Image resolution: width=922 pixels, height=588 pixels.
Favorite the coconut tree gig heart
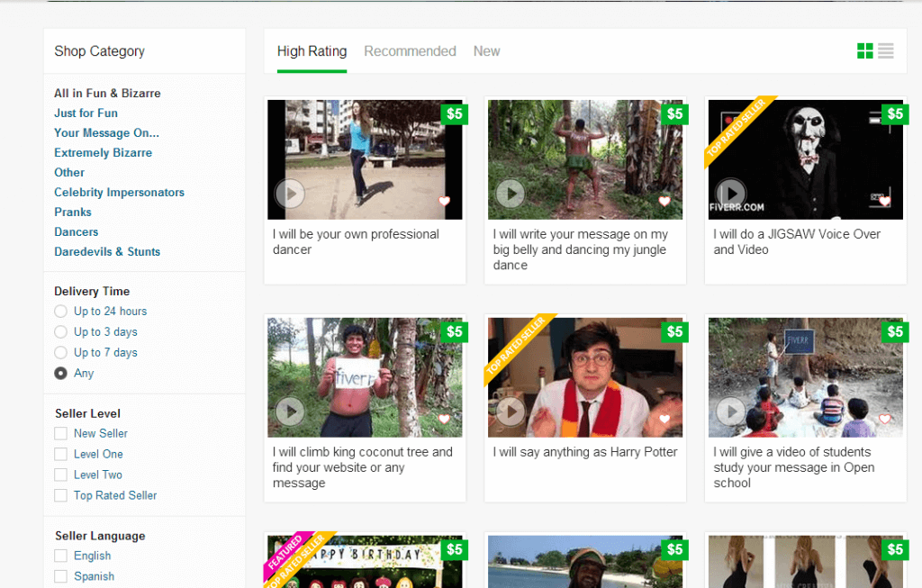coord(444,419)
